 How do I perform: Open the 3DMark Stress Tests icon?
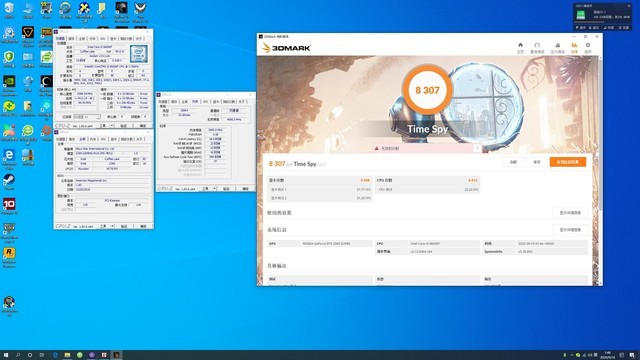558,48
